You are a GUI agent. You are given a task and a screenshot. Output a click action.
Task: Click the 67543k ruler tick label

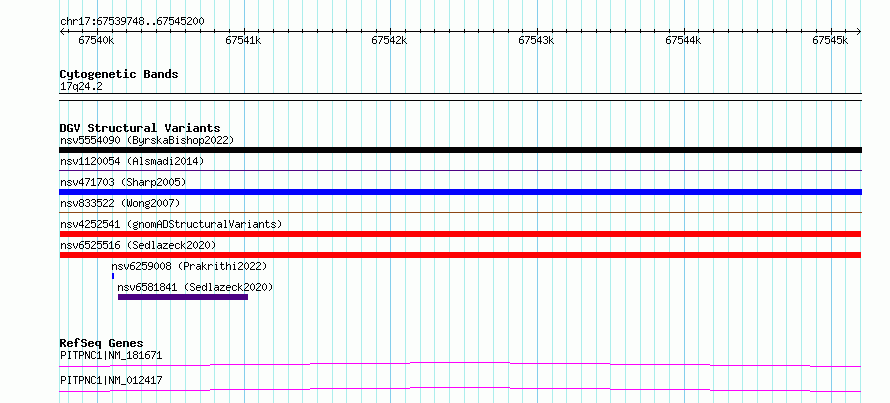coord(536,40)
